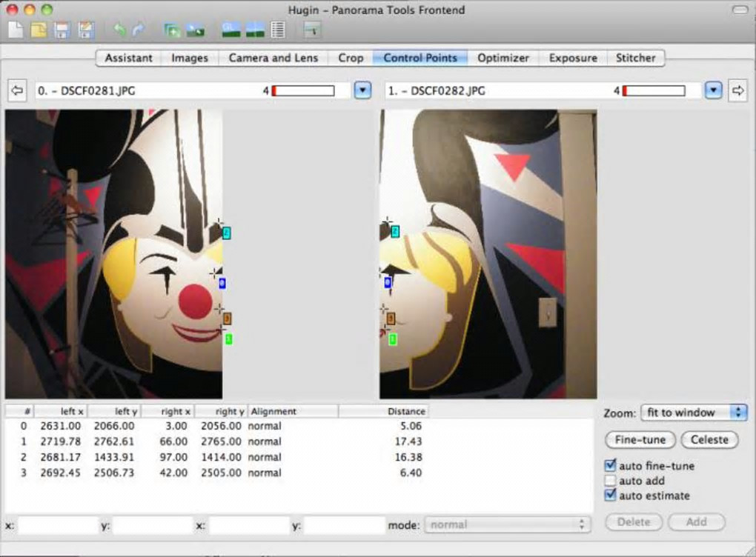Show the control points table list icon

[x=278, y=30]
